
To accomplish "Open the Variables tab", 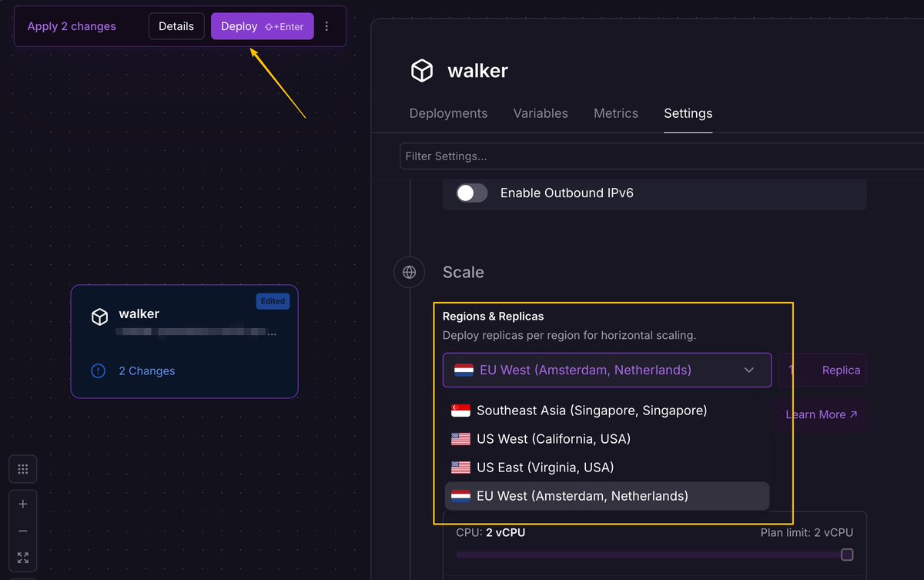I will pyautogui.click(x=541, y=113).
